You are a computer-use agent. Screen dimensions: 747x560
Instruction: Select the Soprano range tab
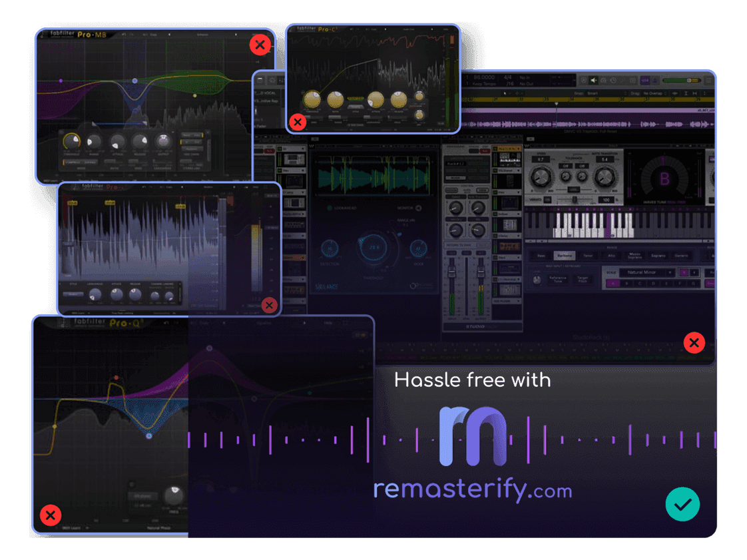pyautogui.click(x=659, y=256)
